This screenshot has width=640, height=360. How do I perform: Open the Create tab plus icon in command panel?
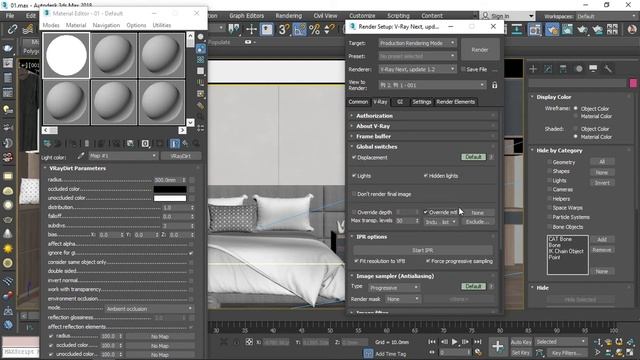(533, 69)
